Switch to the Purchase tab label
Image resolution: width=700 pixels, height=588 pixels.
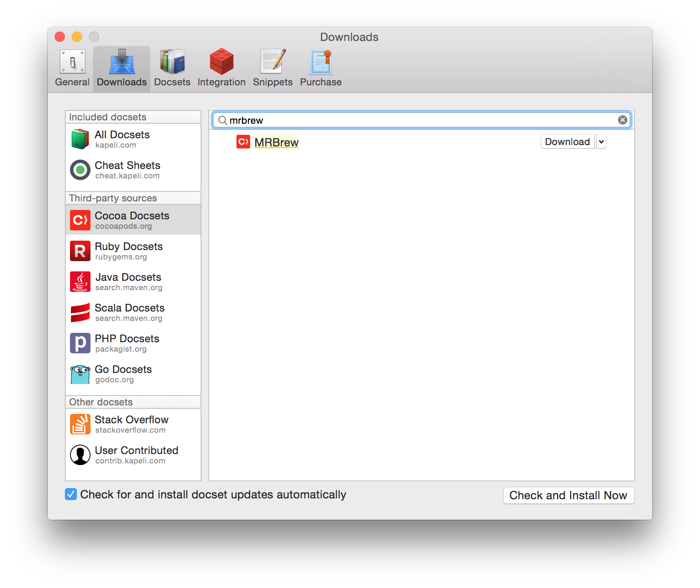point(321,82)
